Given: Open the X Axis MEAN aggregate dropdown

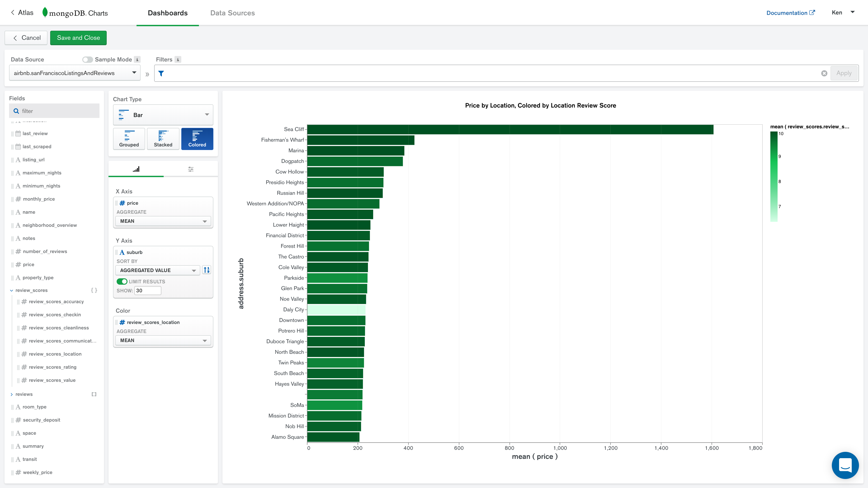Looking at the screenshot, I should point(163,221).
